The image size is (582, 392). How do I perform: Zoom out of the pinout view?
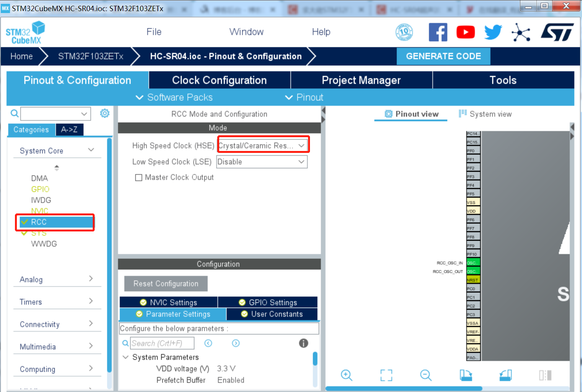coord(426,375)
